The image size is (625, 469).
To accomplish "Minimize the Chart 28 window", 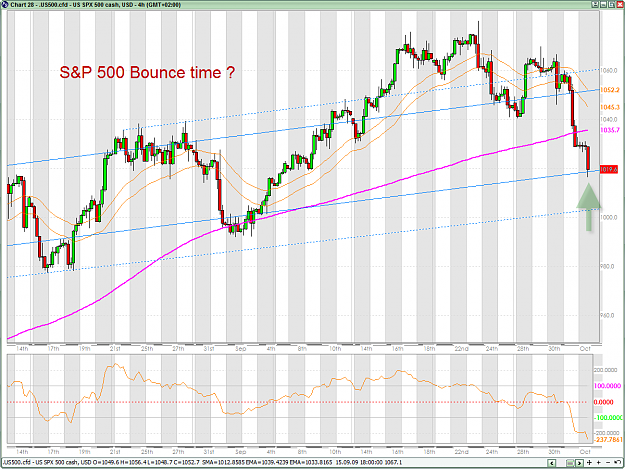I will (x=603, y=4).
